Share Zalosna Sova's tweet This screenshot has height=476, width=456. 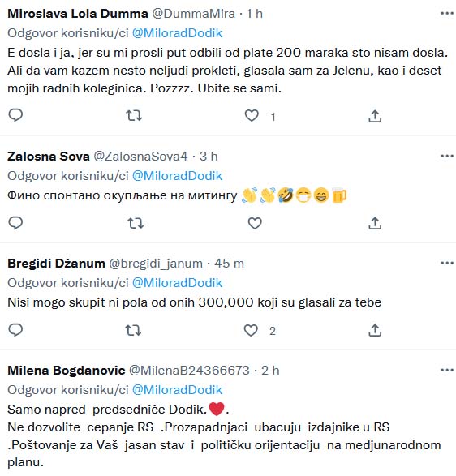point(375,224)
